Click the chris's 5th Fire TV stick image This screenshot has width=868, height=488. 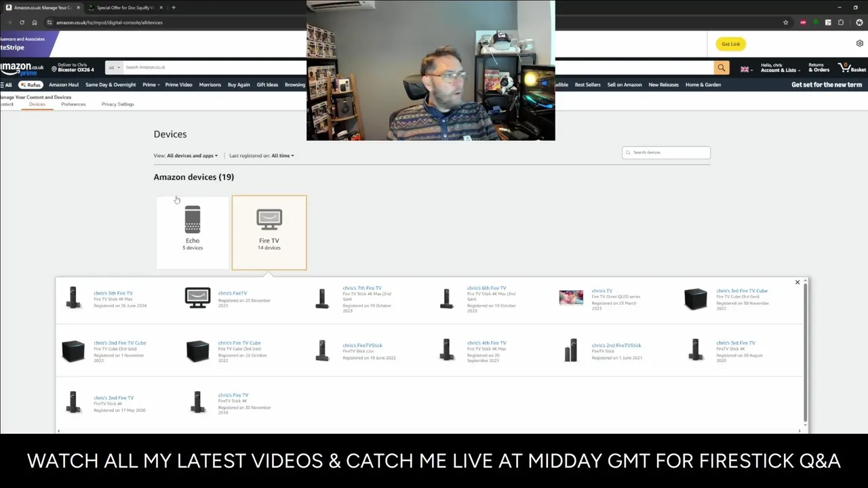(x=73, y=298)
